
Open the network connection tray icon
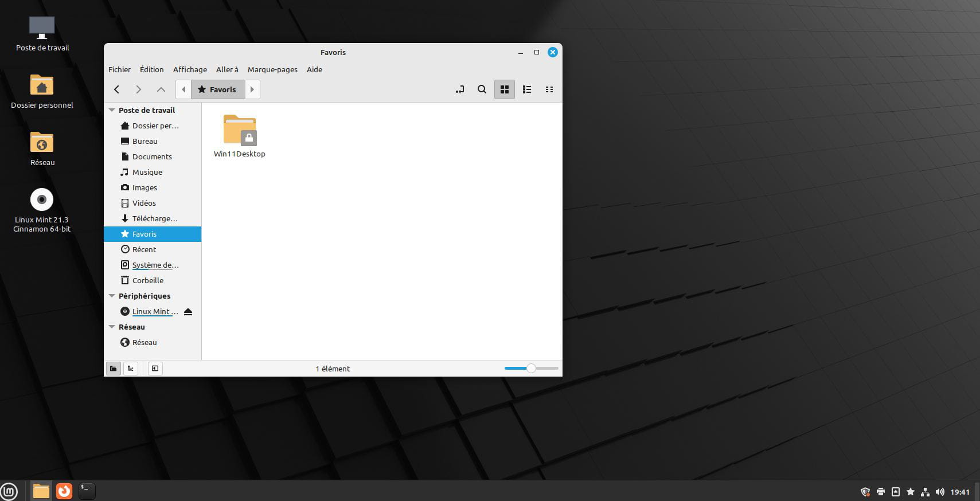point(925,492)
